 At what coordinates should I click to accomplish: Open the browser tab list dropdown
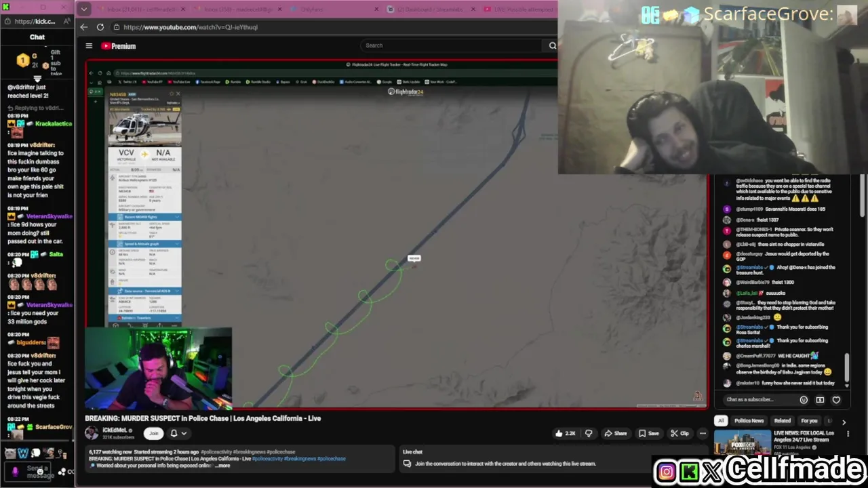point(83,9)
